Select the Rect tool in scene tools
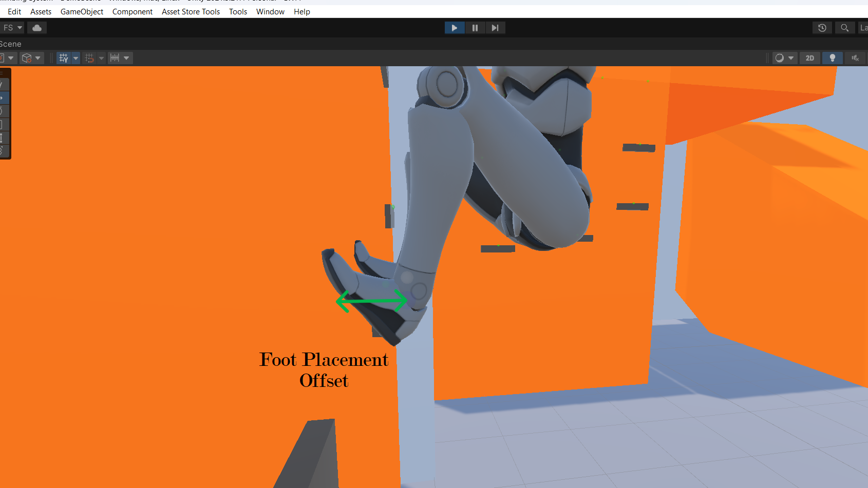 tap(3, 138)
